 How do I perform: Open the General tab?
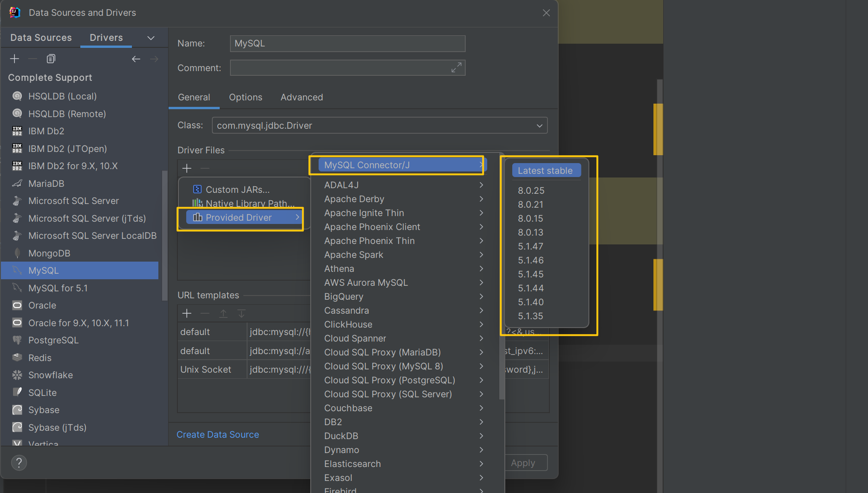194,97
